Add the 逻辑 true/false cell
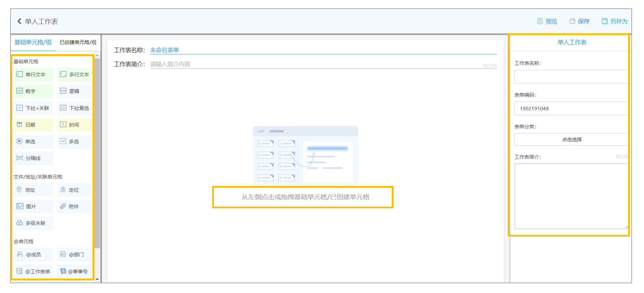This screenshot has height=293, width=644. pos(74,91)
